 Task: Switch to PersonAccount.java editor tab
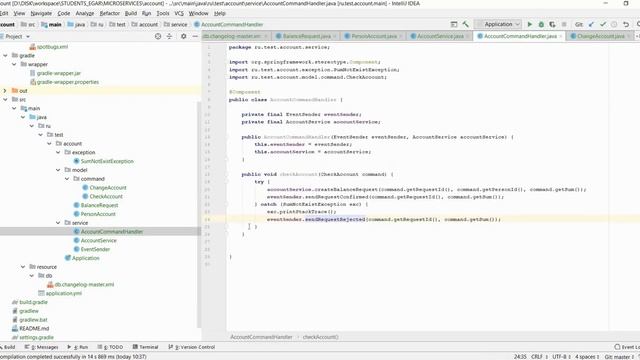[x=374, y=36]
